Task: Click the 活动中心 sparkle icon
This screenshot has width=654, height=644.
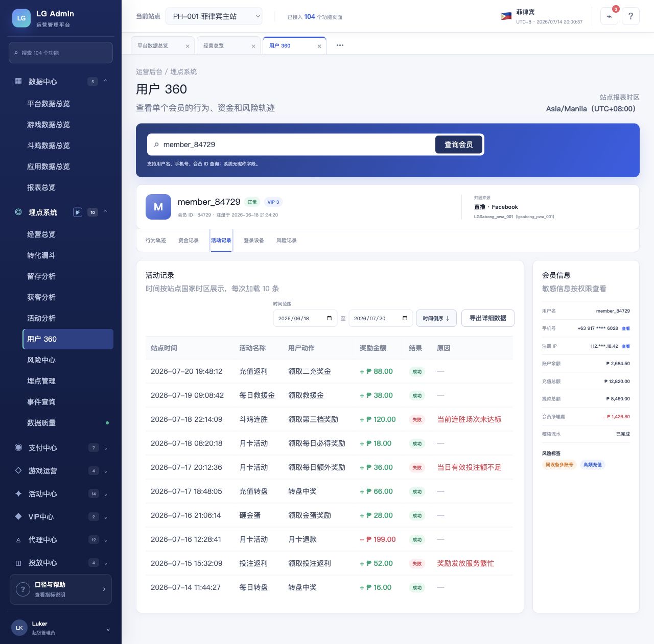Action: (x=18, y=493)
